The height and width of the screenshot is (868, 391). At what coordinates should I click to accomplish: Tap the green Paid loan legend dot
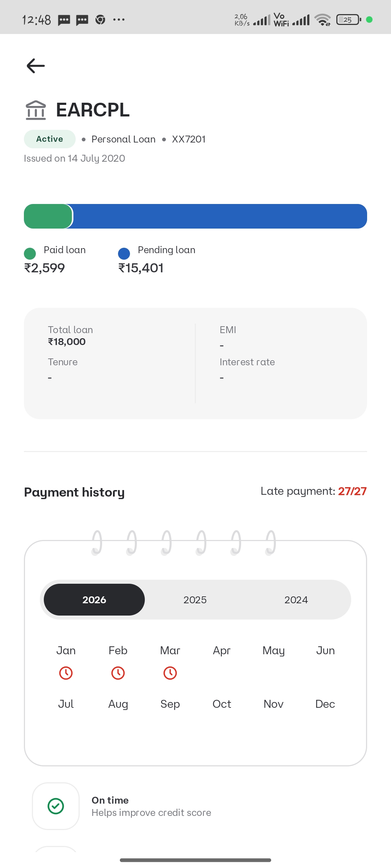click(x=30, y=254)
